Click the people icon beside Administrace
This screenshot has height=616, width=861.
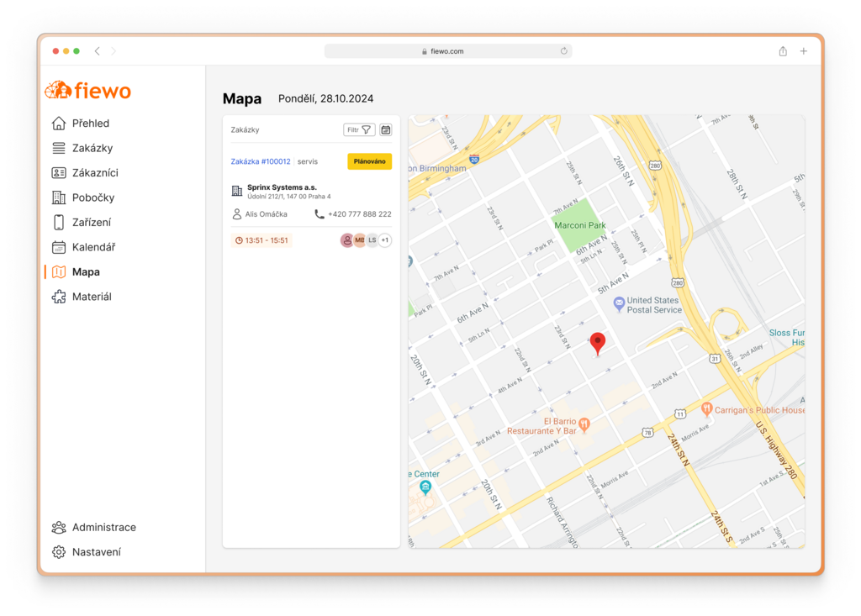click(x=59, y=527)
